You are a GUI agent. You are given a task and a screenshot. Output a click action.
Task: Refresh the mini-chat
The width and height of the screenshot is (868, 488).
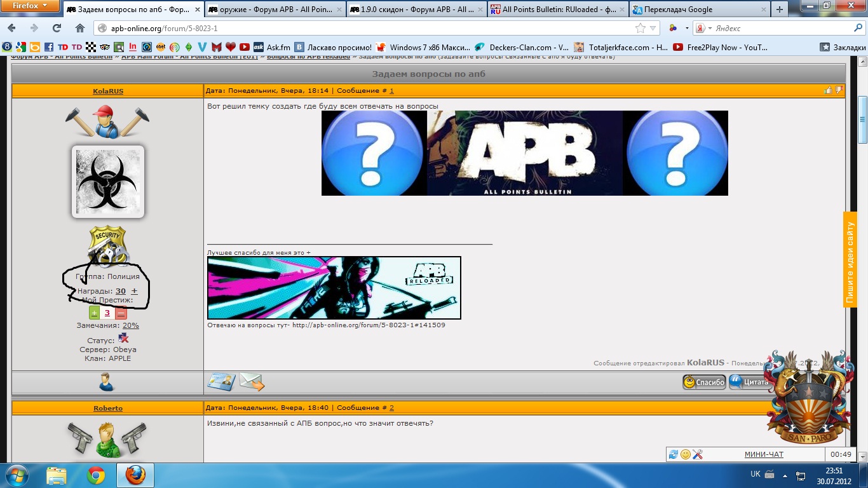coord(674,454)
